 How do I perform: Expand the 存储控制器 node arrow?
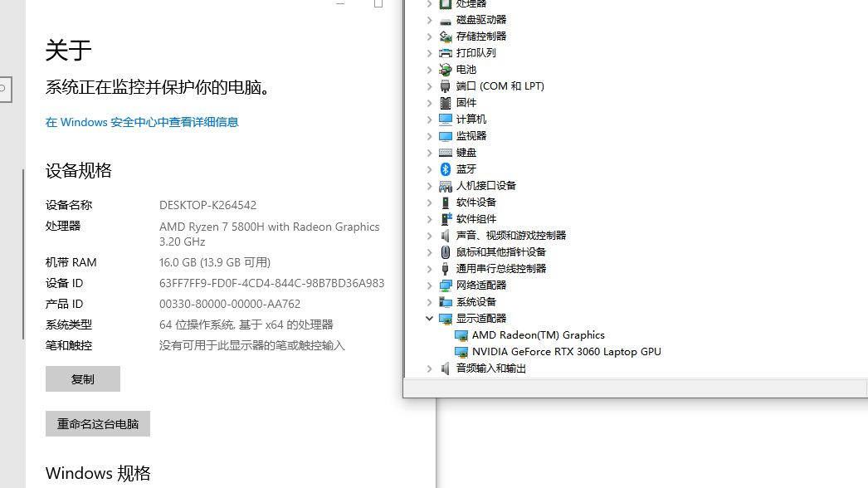(x=429, y=37)
